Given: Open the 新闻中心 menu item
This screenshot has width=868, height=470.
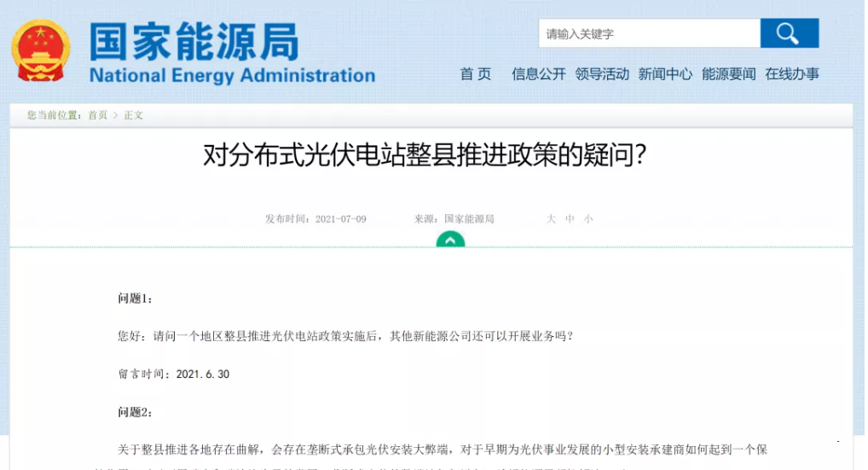Looking at the screenshot, I should pyautogui.click(x=665, y=74).
